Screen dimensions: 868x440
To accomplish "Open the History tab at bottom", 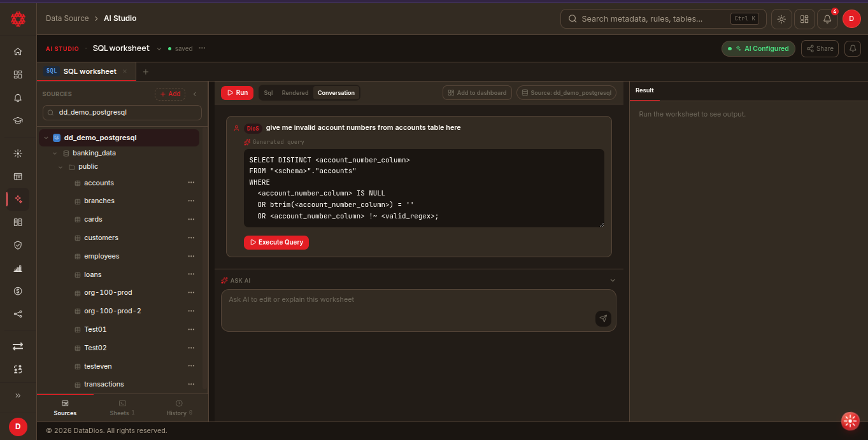I will [x=179, y=408].
